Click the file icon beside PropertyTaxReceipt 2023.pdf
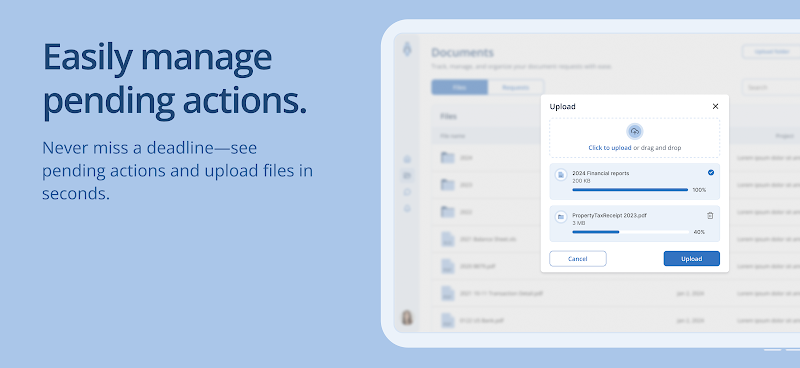Screen dimensions: 800x368 click(561, 217)
